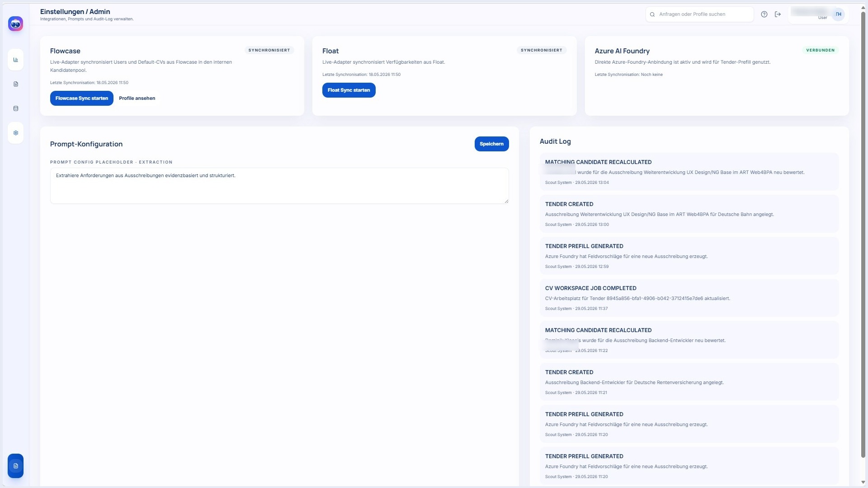Viewport: 868px width, 488px height.
Task: Click the search magnifier icon
Action: (652, 14)
